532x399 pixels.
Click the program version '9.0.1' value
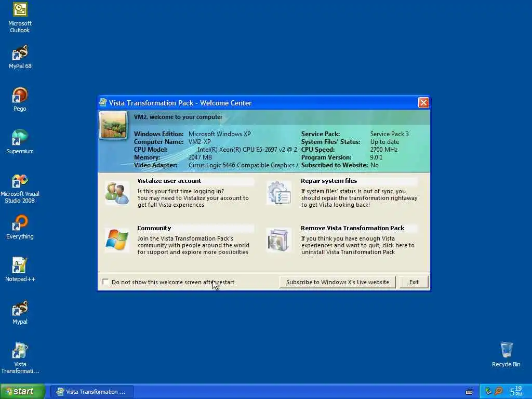click(376, 157)
